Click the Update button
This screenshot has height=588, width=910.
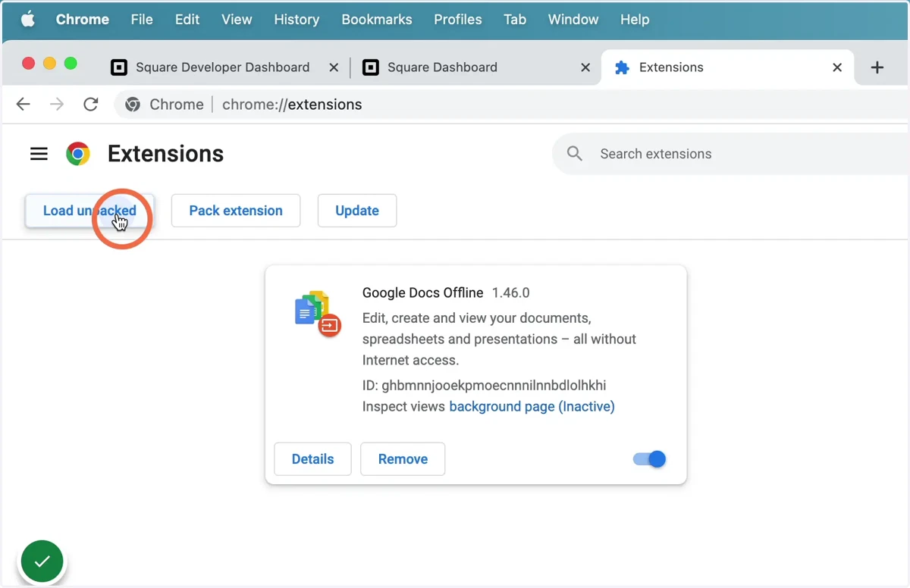point(357,211)
